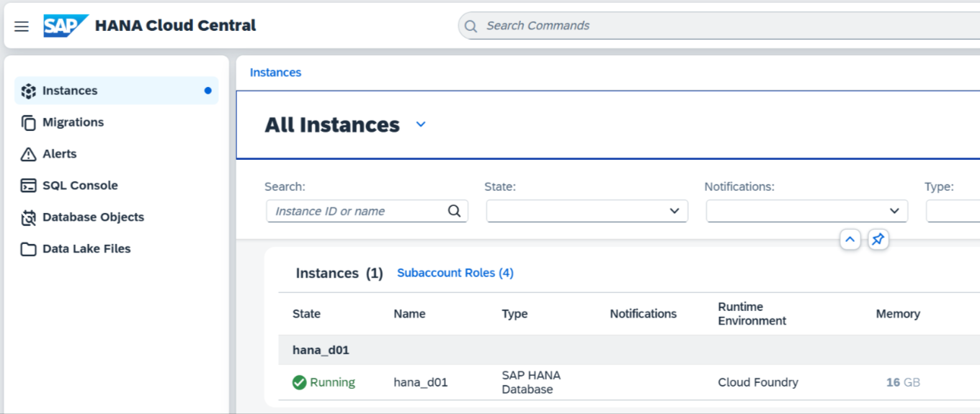This screenshot has width=980, height=414.
Task: Click the 16 GB memory value
Action: click(x=903, y=382)
